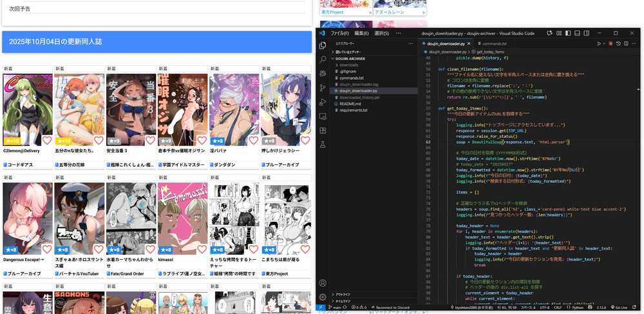
Task: Open the Search view in VS Code activity bar
Action: tap(323, 59)
